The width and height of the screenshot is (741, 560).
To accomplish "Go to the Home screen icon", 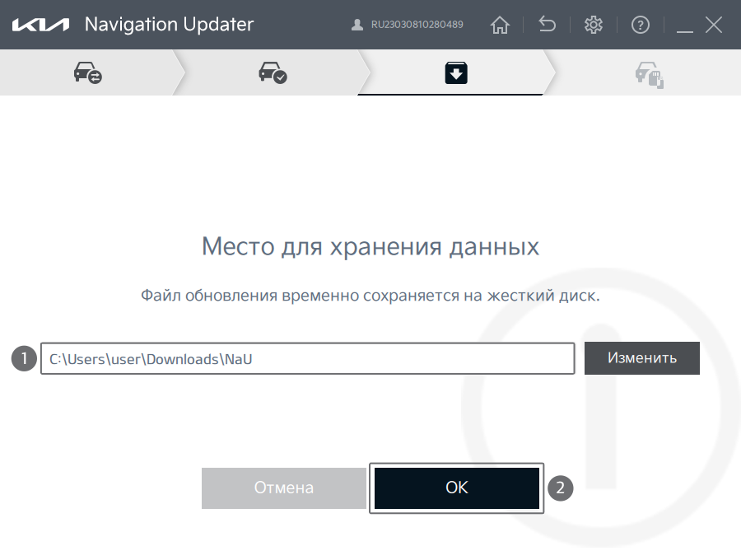I will [500, 25].
